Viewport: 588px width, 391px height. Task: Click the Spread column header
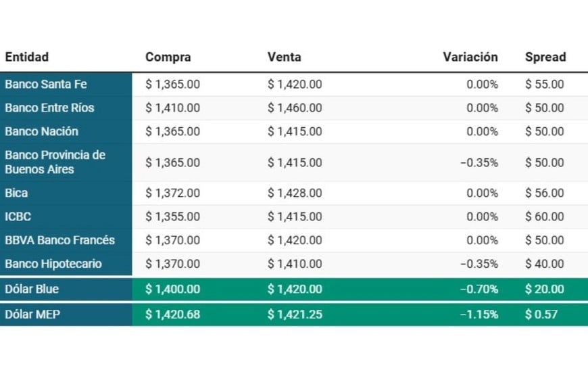click(545, 57)
